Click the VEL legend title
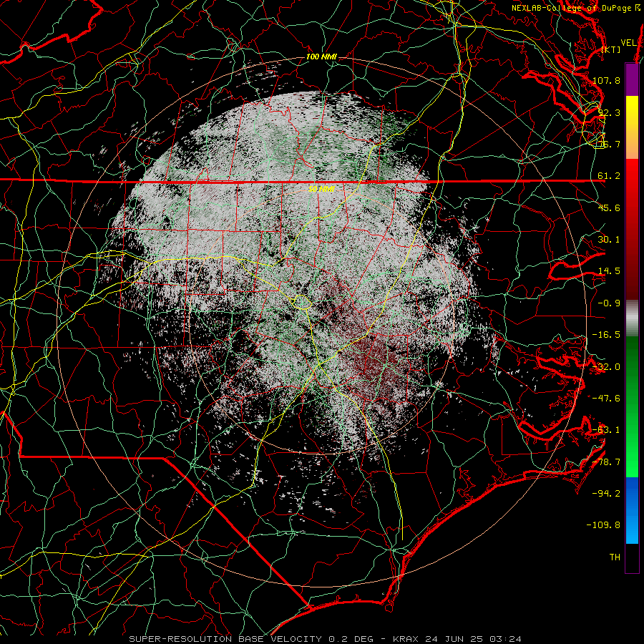This screenshot has height=644, width=644. pyautogui.click(x=629, y=43)
